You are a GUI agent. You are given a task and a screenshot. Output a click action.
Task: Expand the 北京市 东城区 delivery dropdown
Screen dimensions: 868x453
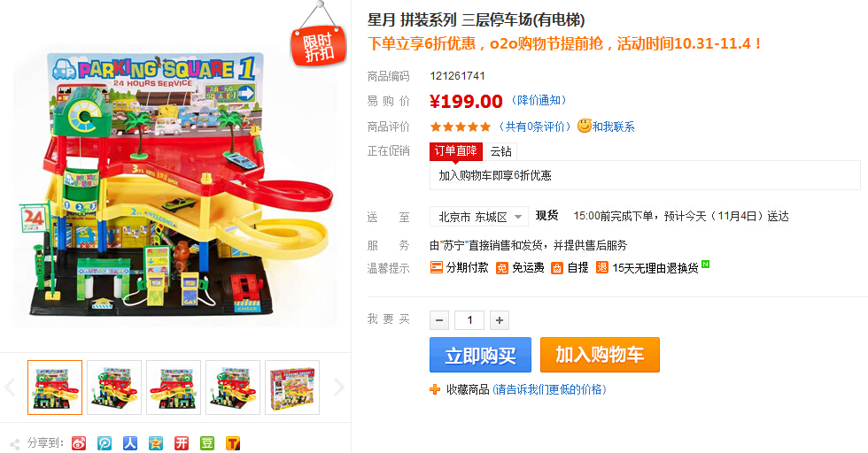click(x=479, y=216)
